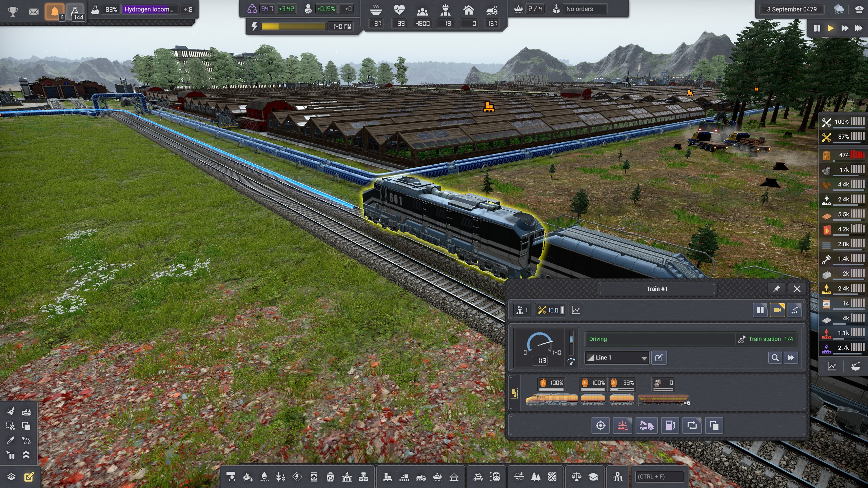
Task: Click the Train #1 title
Action: coord(657,289)
